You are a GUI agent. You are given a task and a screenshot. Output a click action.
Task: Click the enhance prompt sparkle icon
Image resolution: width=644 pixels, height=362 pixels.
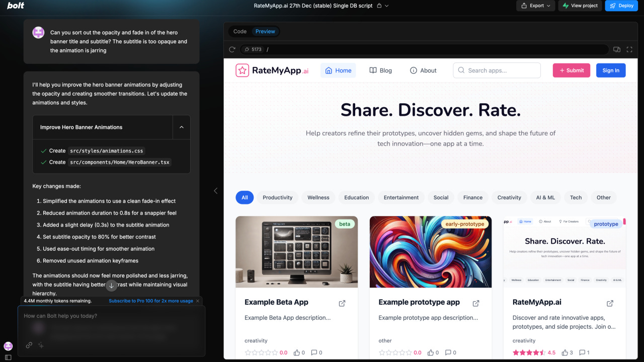click(x=41, y=345)
